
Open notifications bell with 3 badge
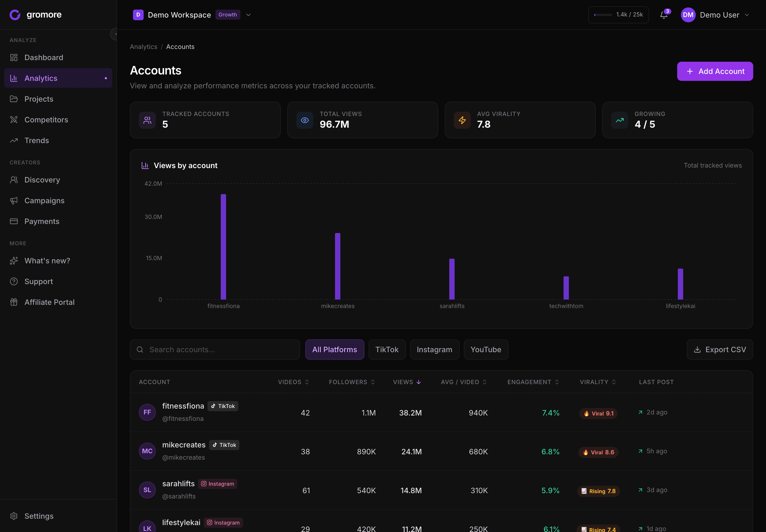coord(664,15)
